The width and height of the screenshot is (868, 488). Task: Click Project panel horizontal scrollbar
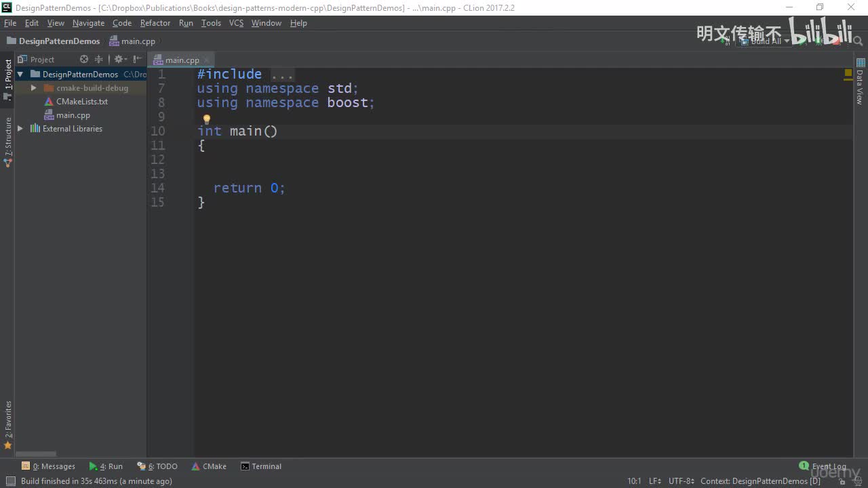36,454
